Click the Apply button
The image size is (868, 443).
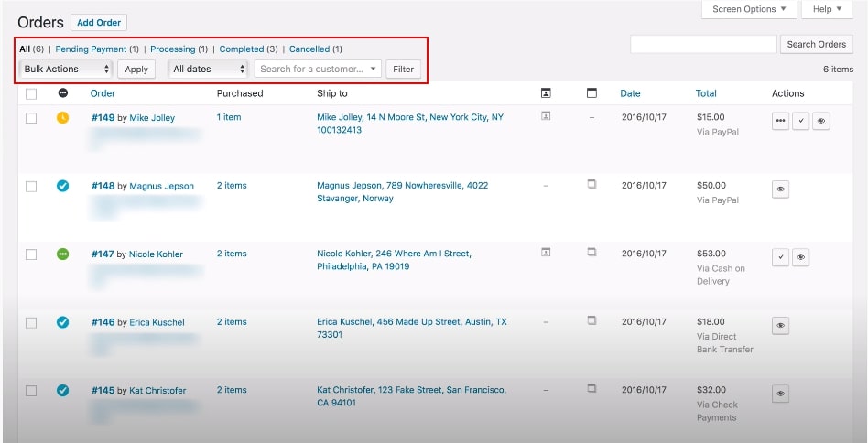tap(136, 70)
